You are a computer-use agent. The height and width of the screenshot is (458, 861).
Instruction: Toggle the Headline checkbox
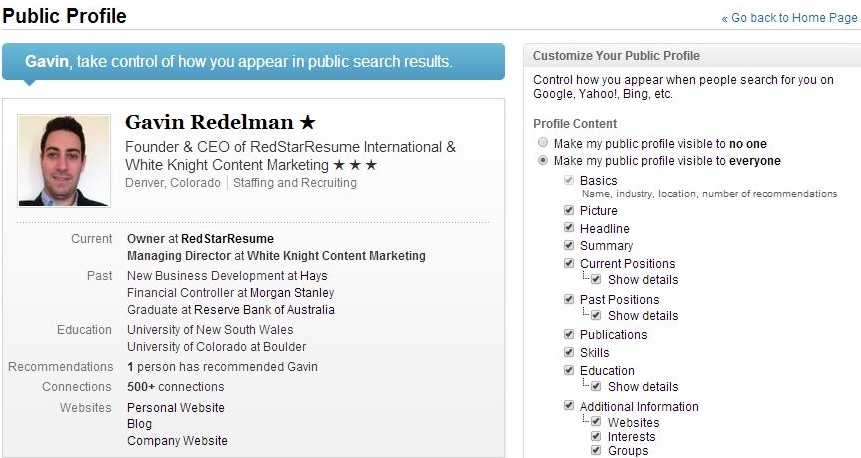569,227
